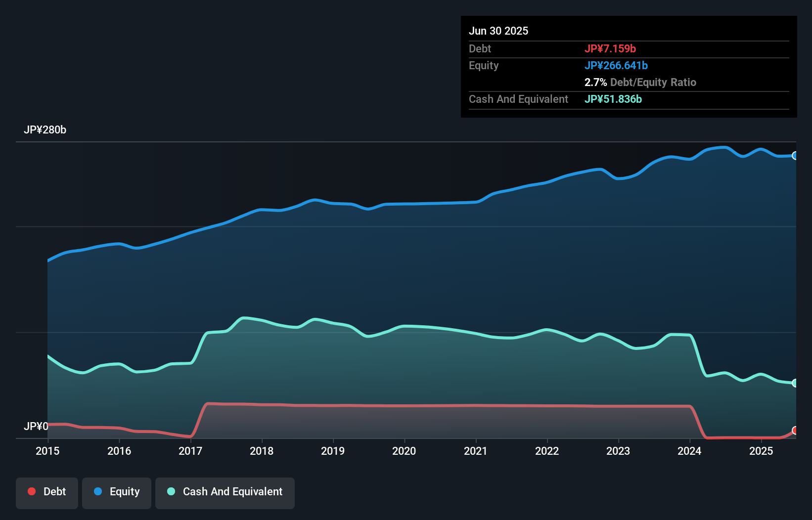Expand the Debt/Equity Ratio row

point(640,82)
